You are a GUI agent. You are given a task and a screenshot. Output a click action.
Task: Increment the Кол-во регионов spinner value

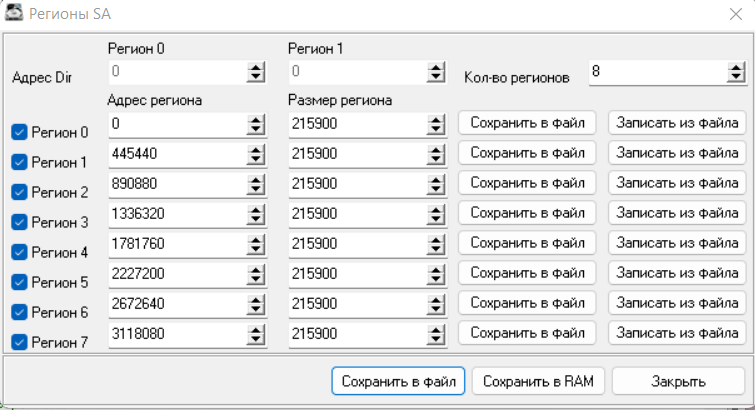[x=736, y=68]
